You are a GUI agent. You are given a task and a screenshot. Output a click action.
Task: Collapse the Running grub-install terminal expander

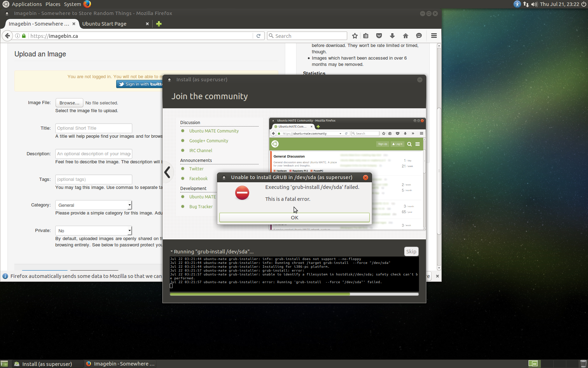click(x=172, y=252)
